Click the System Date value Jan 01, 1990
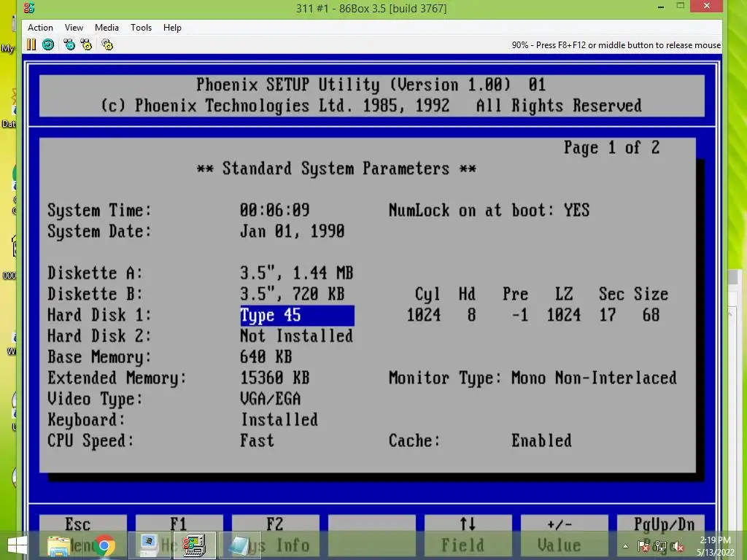This screenshot has width=747, height=560. [x=292, y=231]
